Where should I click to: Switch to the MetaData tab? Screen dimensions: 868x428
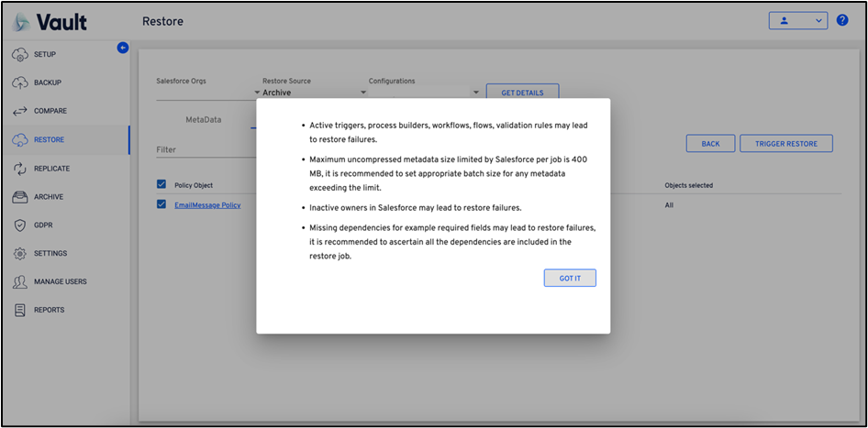(x=204, y=119)
